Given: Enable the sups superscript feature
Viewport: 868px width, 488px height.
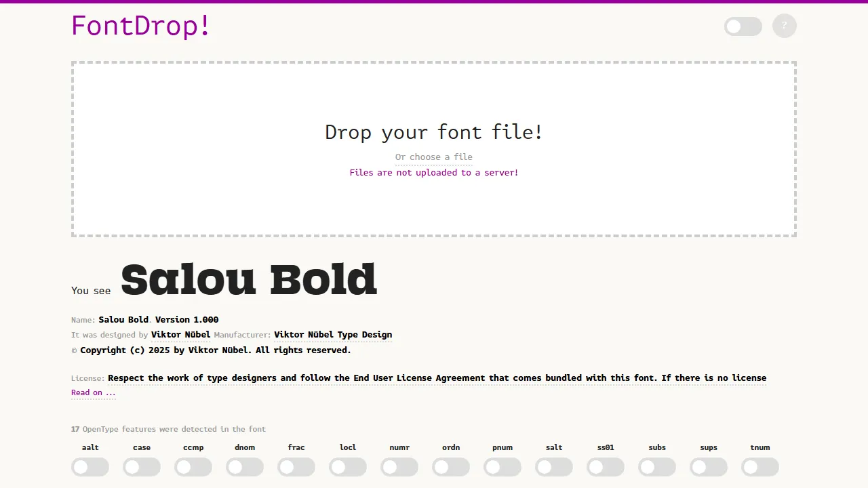Looking at the screenshot, I should click(x=709, y=467).
